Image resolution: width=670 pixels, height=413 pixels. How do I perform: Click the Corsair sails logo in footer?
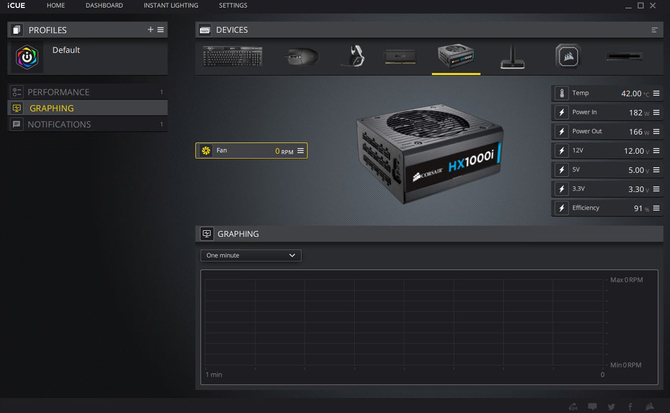[649, 406]
